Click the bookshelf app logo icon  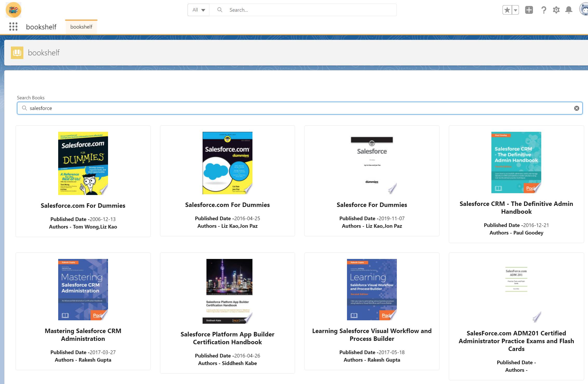(14, 10)
